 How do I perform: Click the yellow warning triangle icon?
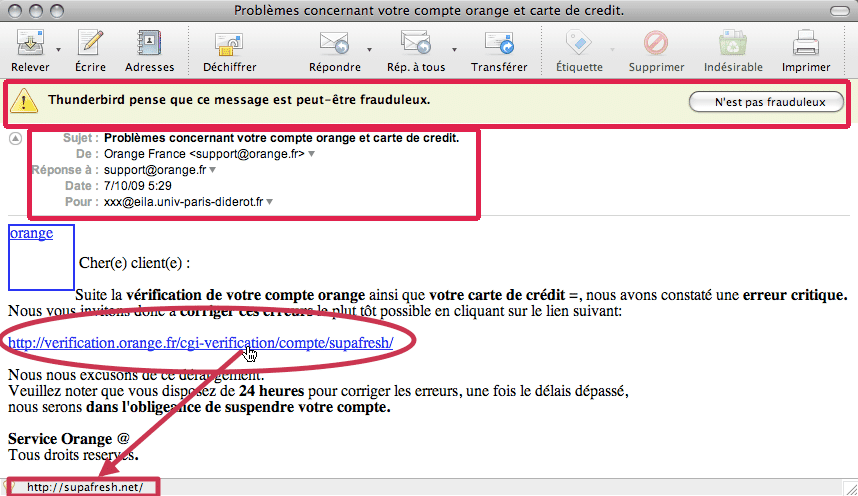coord(28,101)
